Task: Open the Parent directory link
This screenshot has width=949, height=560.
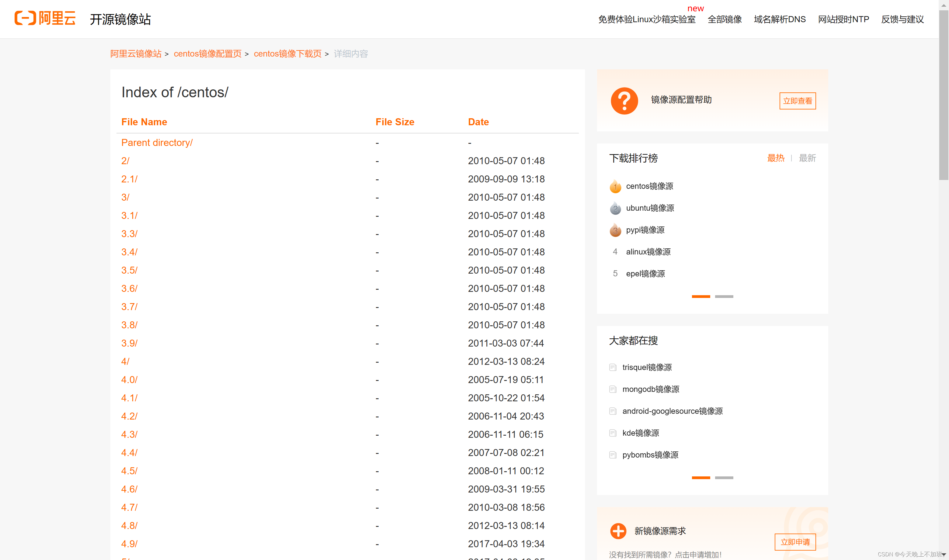Action: click(x=157, y=142)
